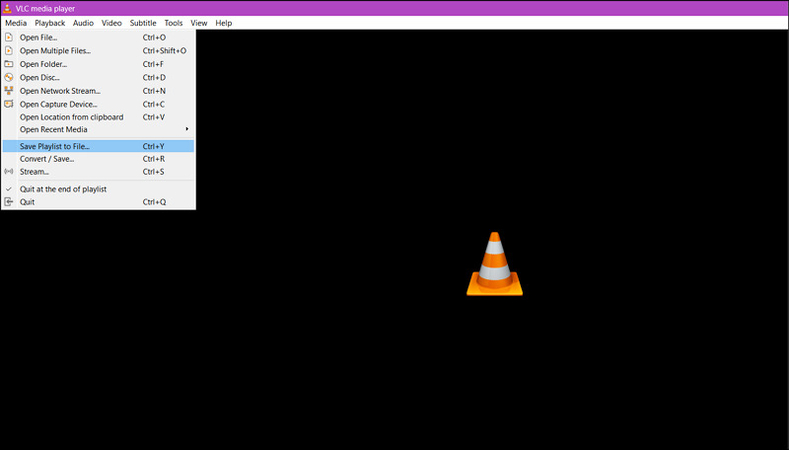
Task: Select Quit menu entry
Action: (98, 202)
